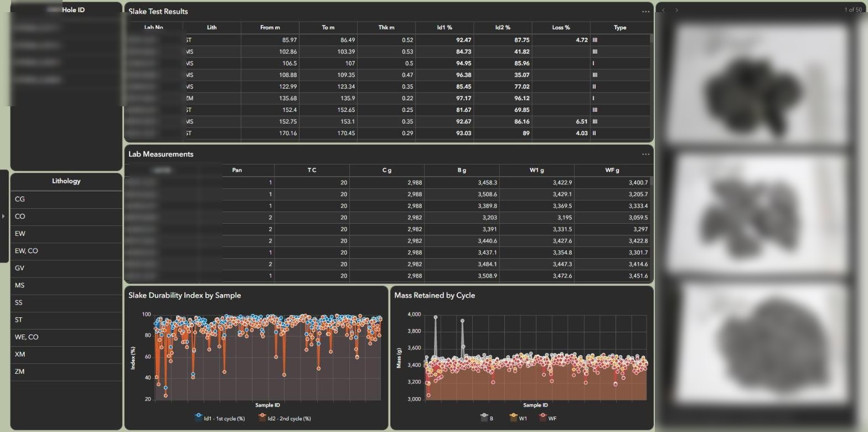This screenshot has height=432, width=868.
Task: Select the CO-only entry in Lithology list
Action: pos(66,217)
